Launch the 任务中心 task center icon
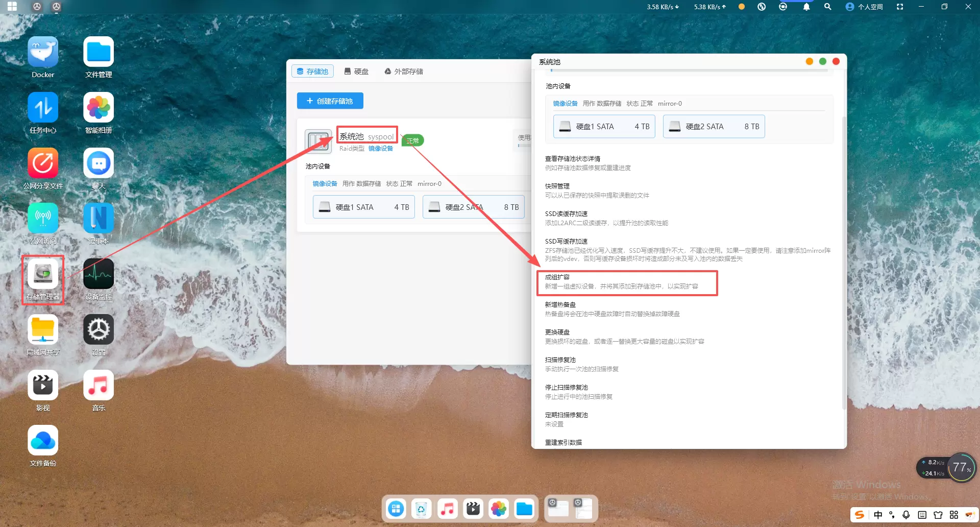Screen dimensions: 980x527 [x=43, y=108]
